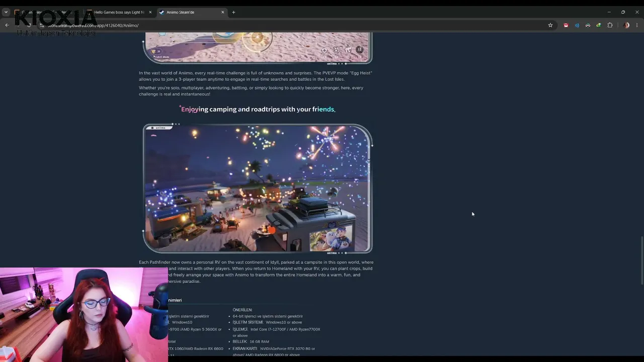Viewport: 644px width, 362px height.
Task: Close the Aniimo Steam'de tab
Action: click(x=223, y=12)
